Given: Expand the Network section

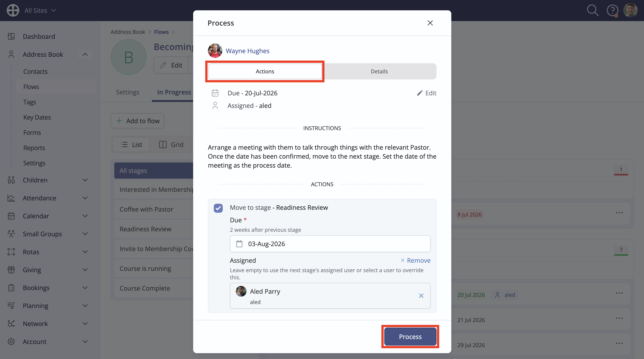Looking at the screenshot, I should click(85, 324).
